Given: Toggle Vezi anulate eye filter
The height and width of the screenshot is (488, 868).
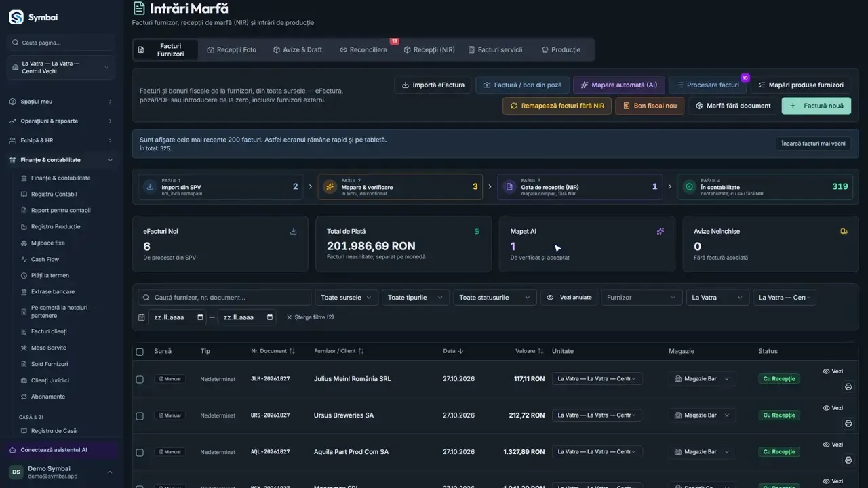Looking at the screenshot, I should click(569, 298).
